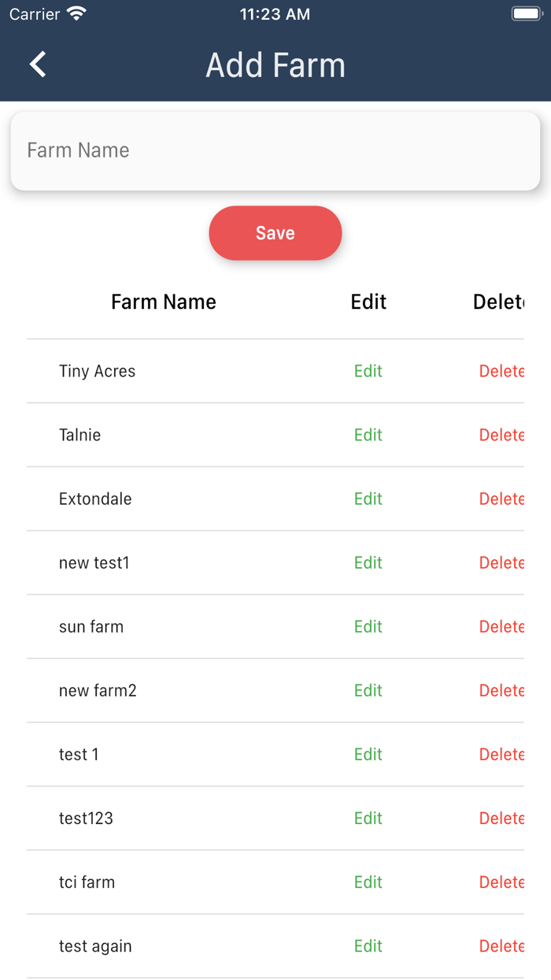Image resolution: width=551 pixels, height=980 pixels.
Task: Tap the Wi-Fi status icon
Action: click(x=76, y=14)
